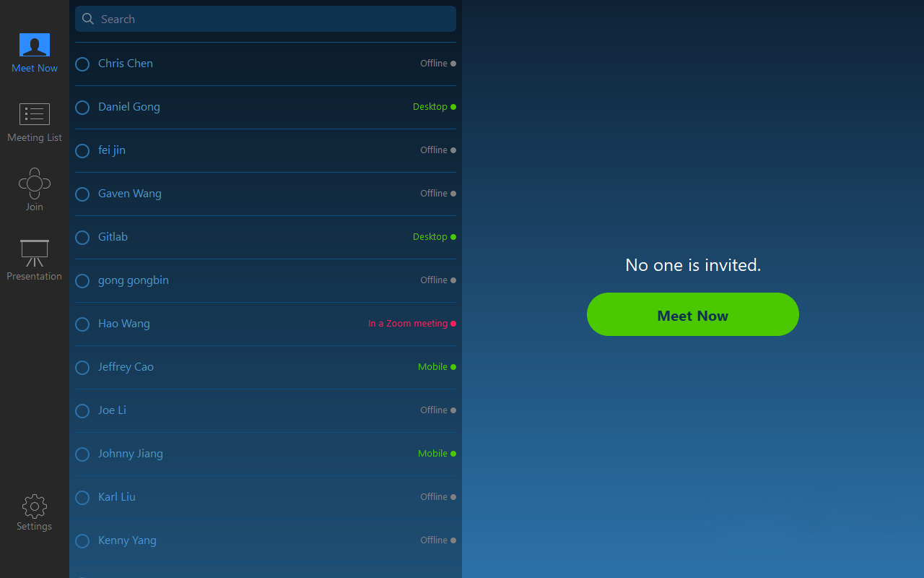Tick the invite circle beside fei jin
Image resolution: width=924 pixels, height=578 pixels.
[82, 151]
